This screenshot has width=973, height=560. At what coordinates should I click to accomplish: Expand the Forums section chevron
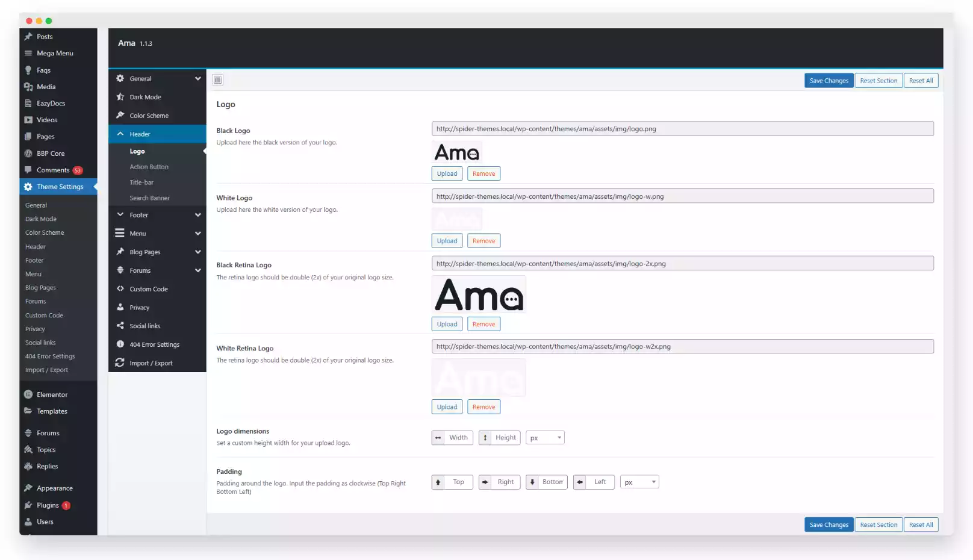(197, 270)
